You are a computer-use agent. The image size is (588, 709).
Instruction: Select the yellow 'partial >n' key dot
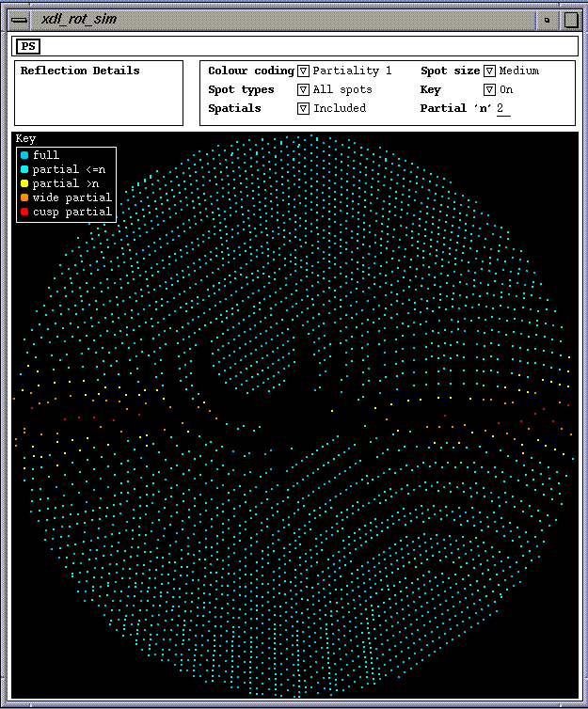point(24,183)
